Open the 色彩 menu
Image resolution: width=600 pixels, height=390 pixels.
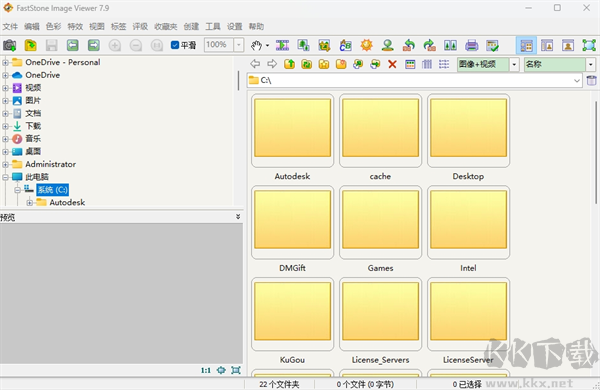click(x=54, y=26)
